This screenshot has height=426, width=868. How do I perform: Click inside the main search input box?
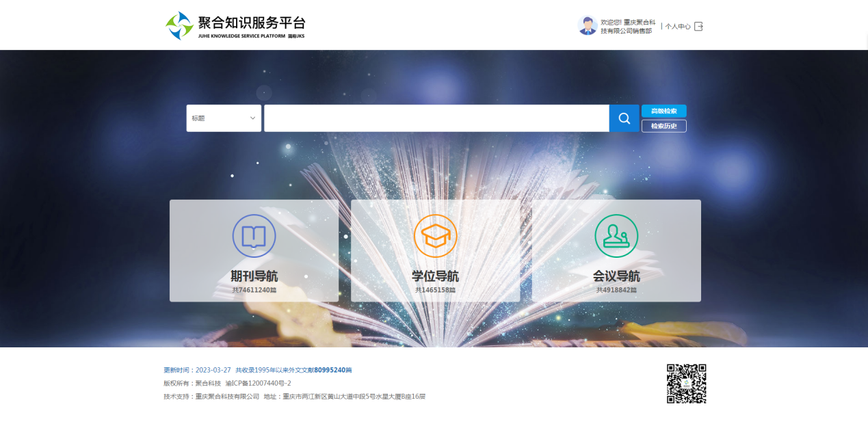[436, 118]
